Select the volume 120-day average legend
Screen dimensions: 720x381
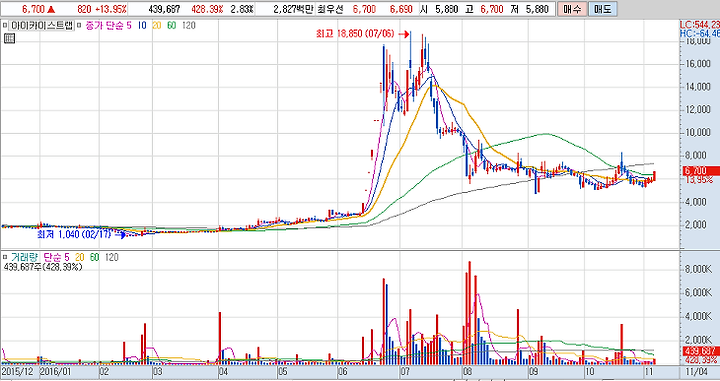click(x=112, y=258)
